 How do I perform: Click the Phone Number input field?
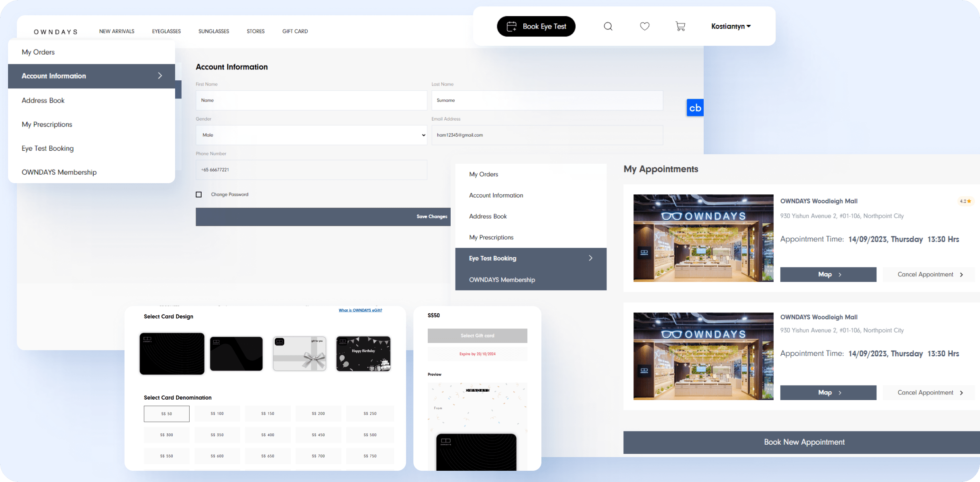(311, 170)
